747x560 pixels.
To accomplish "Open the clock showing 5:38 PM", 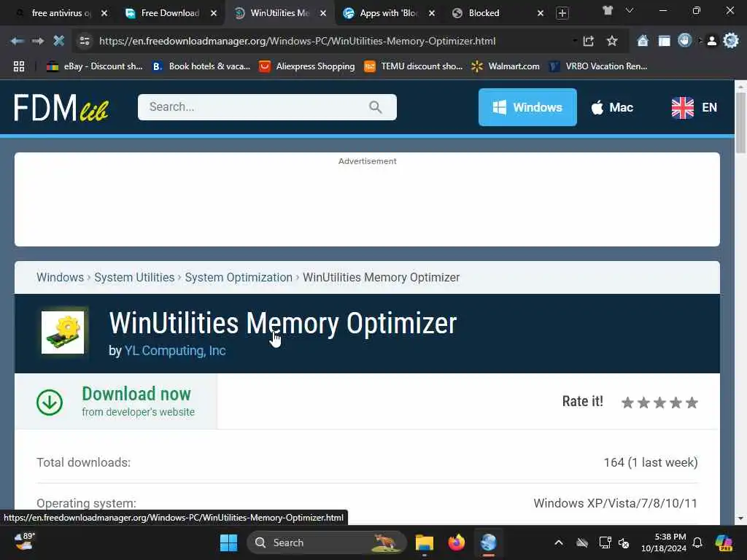I will point(664,542).
